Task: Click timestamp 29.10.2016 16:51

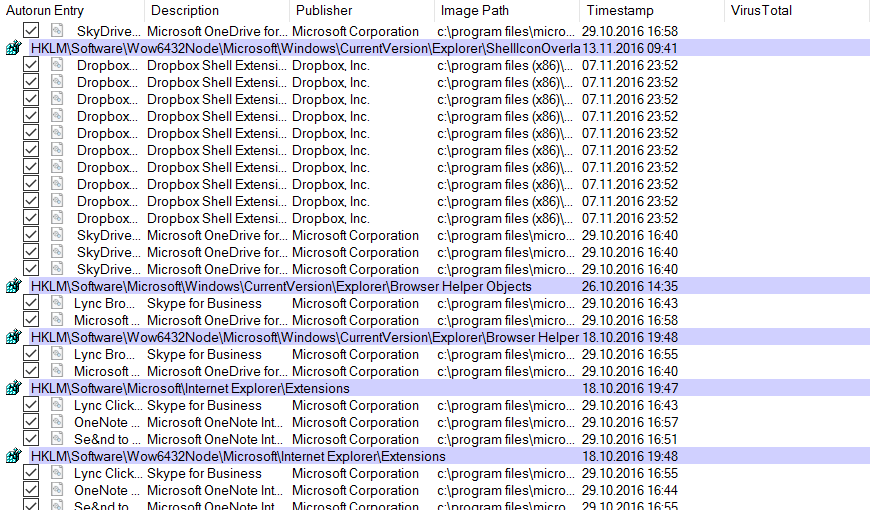Action: pos(630,439)
